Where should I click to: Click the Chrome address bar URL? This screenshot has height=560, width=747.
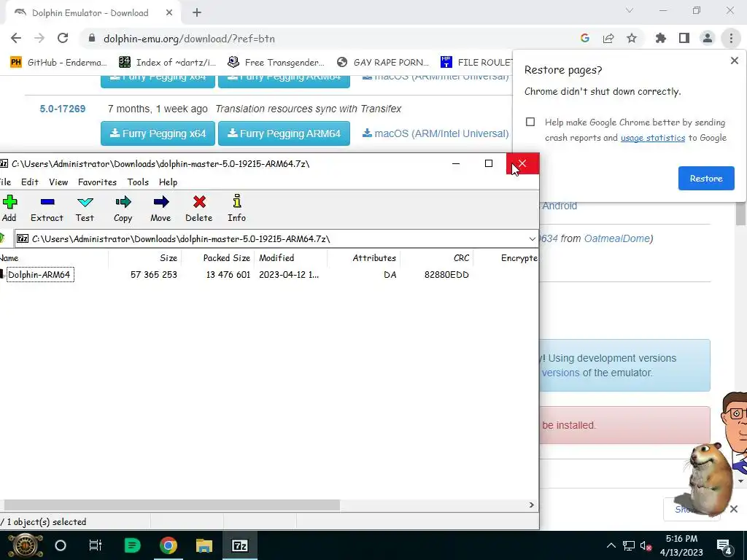tap(189, 39)
